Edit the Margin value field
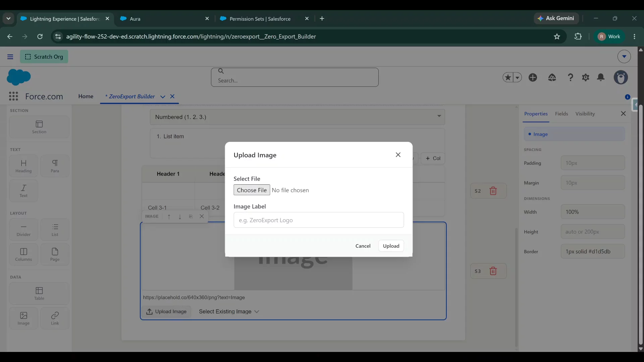The width and height of the screenshot is (644, 362). [x=592, y=183]
